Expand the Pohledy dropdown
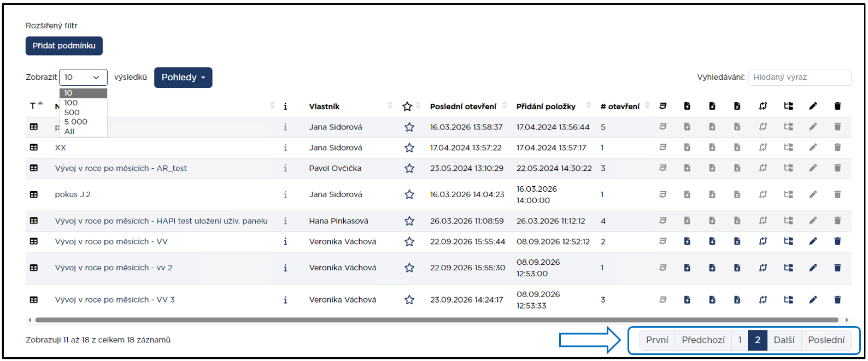Viewport: 868px width, 361px height. pos(183,78)
